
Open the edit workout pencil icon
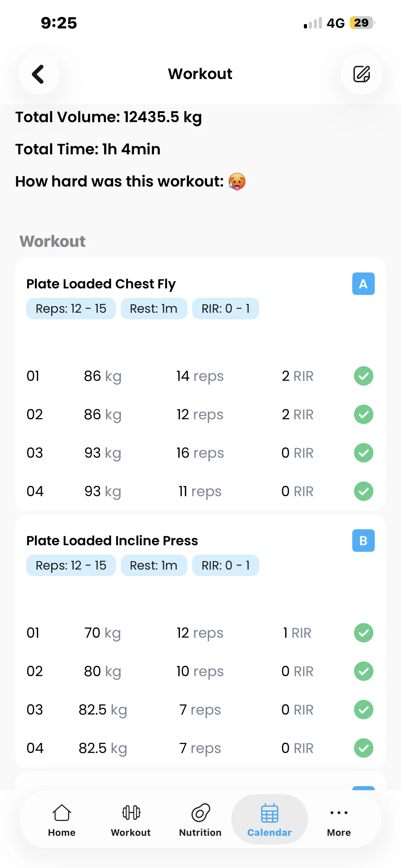coord(361,74)
